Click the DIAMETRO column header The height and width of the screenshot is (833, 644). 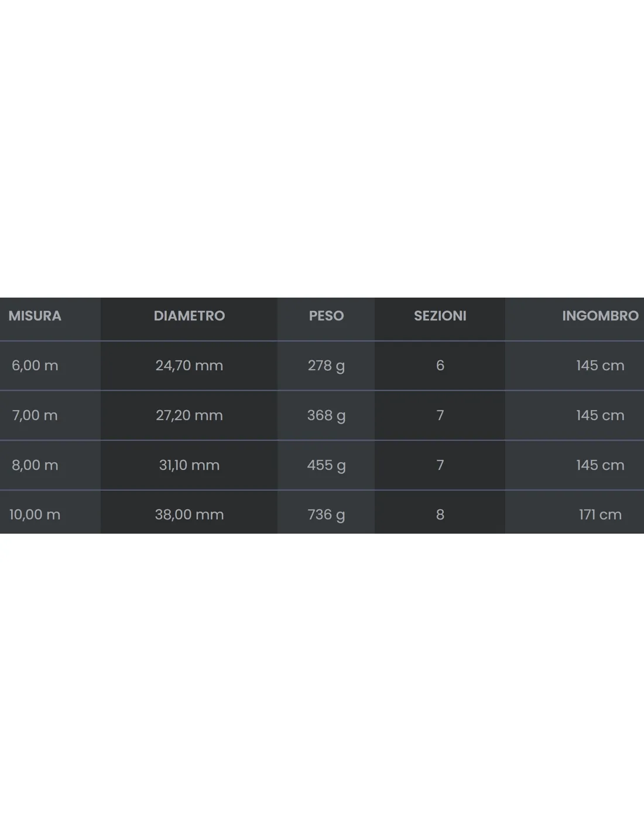pyautogui.click(x=189, y=316)
